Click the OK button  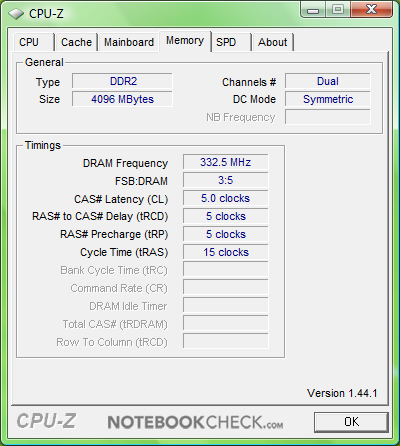click(351, 422)
